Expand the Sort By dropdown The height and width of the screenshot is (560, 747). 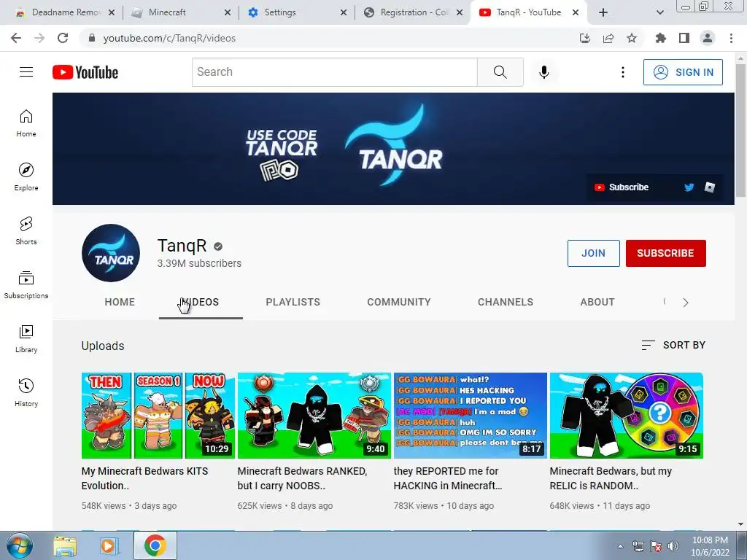point(673,345)
